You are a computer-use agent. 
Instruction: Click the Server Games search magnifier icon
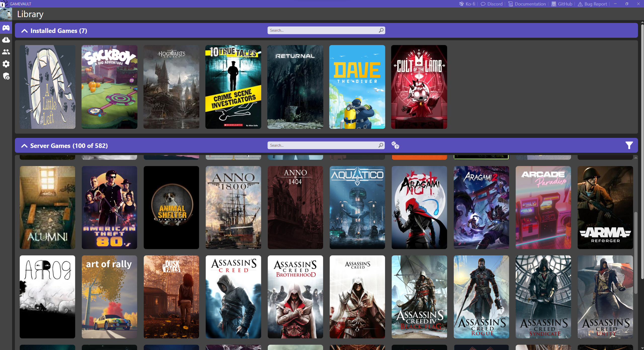tap(381, 145)
